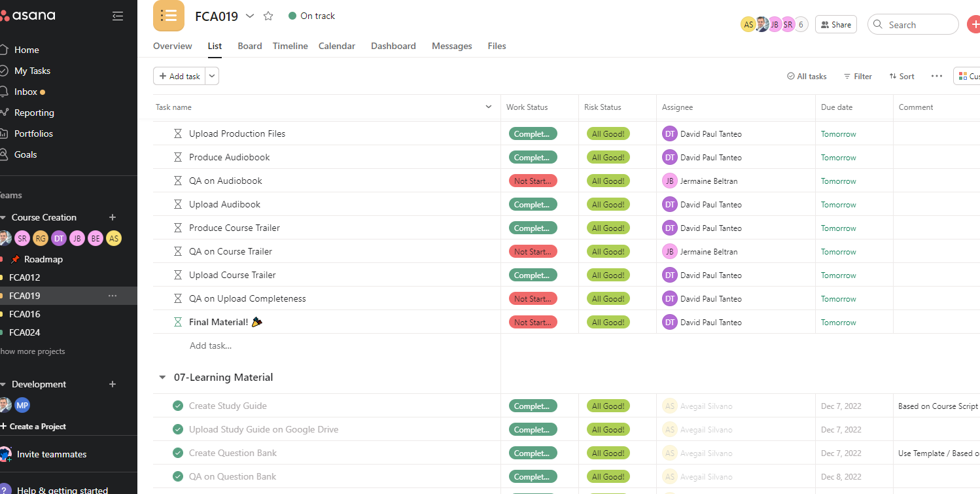The height and width of the screenshot is (494, 980).
Task: Toggle completion of Create Question Bank task
Action: click(178, 453)
